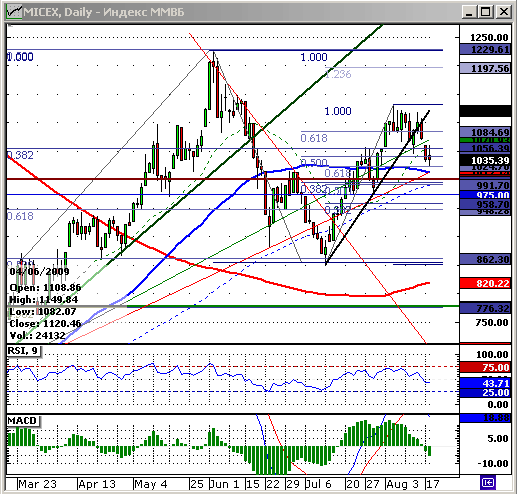
Task: Click the 862.30 price level label
Action: (x=485, y=259)
